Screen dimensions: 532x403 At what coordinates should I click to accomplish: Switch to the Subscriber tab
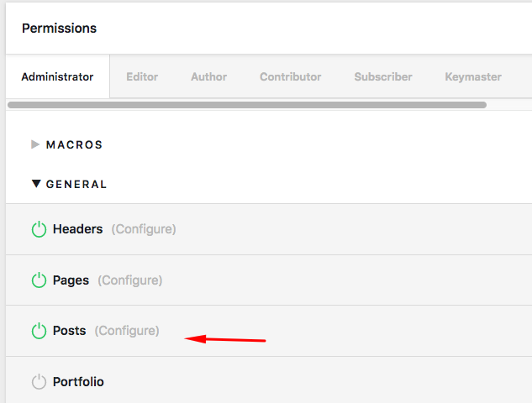click(383, 76)
